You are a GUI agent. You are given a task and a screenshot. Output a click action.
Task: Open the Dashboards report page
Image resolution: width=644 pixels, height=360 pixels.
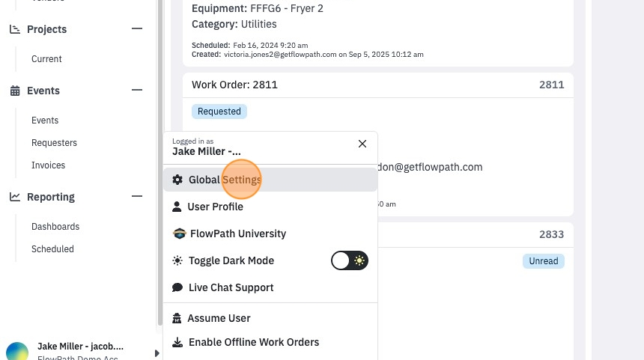point(55,227)
